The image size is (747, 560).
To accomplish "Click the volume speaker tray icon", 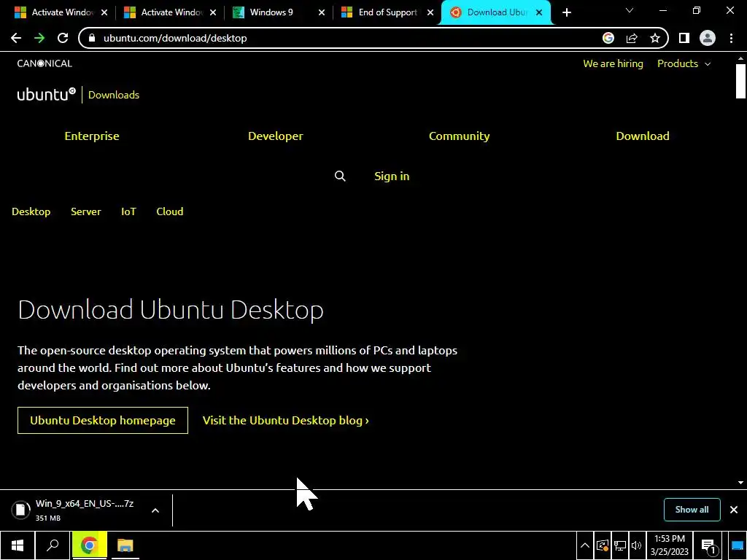I will pos(636,545).
